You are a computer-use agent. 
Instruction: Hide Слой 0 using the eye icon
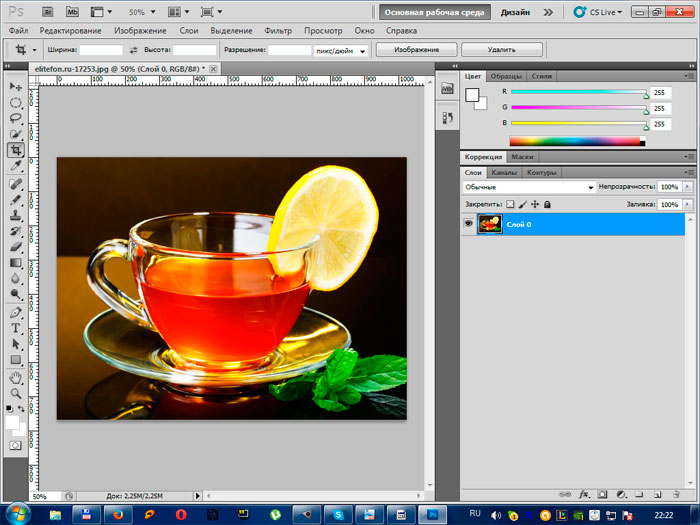coord(468,224)
